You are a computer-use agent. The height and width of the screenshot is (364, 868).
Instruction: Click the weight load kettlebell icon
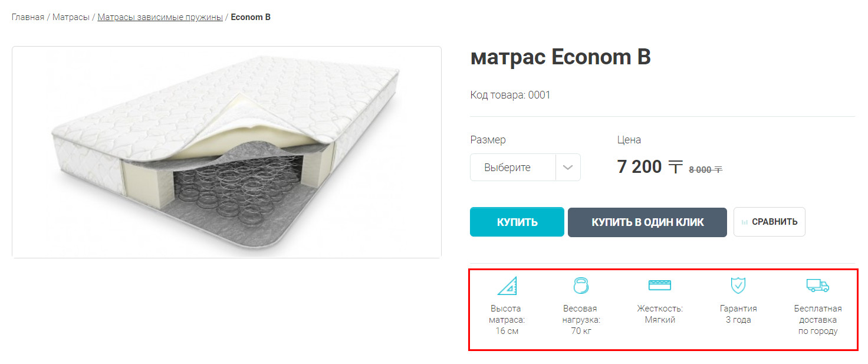(x=581, y=286)
